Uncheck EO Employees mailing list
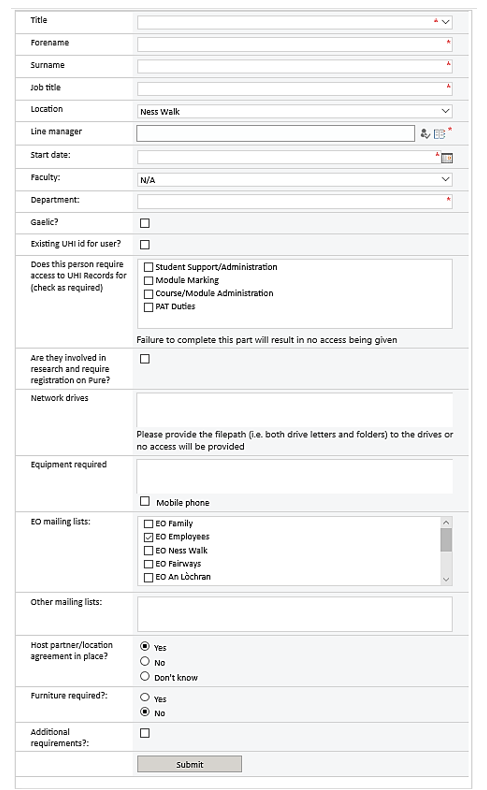 tap(149, 537)
